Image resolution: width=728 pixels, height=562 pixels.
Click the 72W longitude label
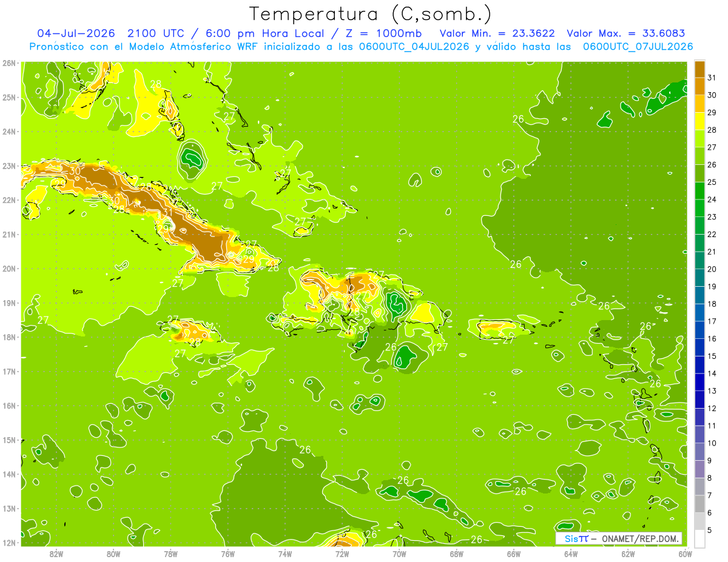tap(342, 554)
